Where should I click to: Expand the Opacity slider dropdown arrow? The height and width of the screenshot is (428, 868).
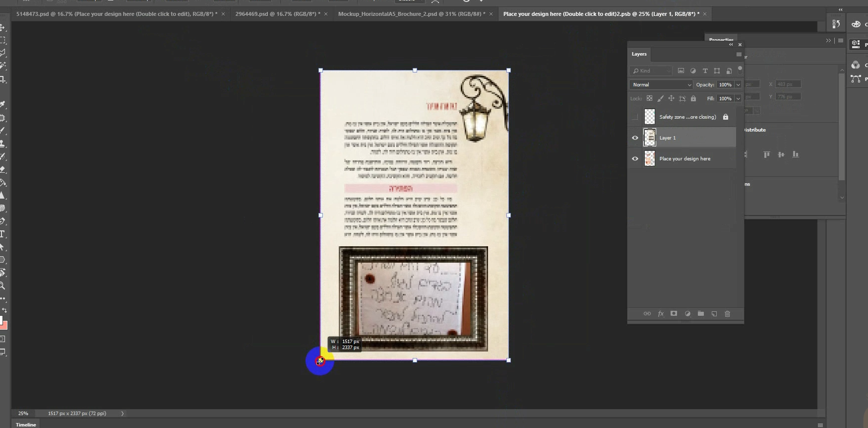738,85
